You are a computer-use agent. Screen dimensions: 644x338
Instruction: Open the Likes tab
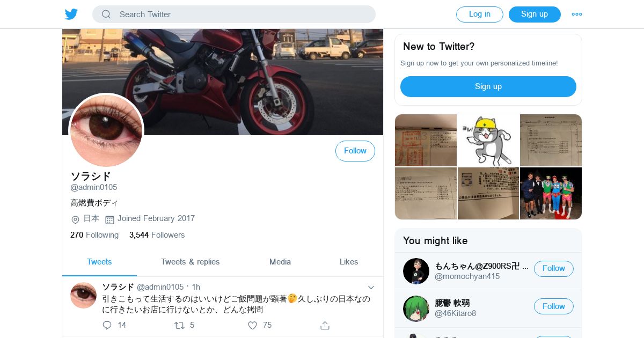pos(349,262)
